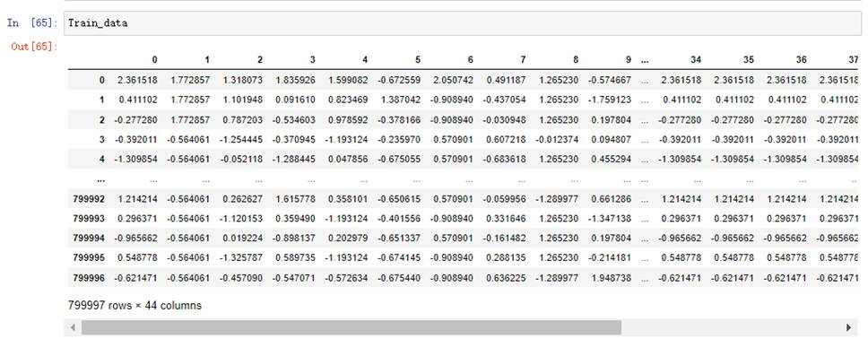Select cell value -0.672559
Image resolution: width=868 pixels, height=339 pixels.
click(398, 81)
